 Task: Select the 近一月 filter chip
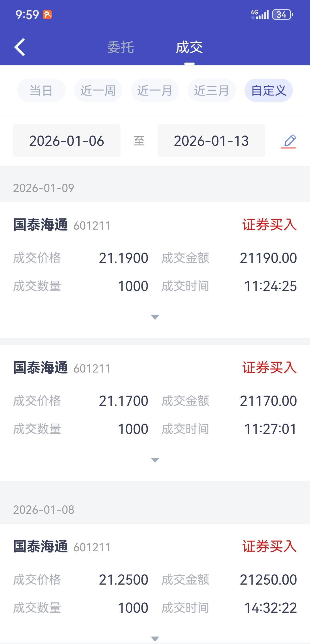tap(155, 90)
